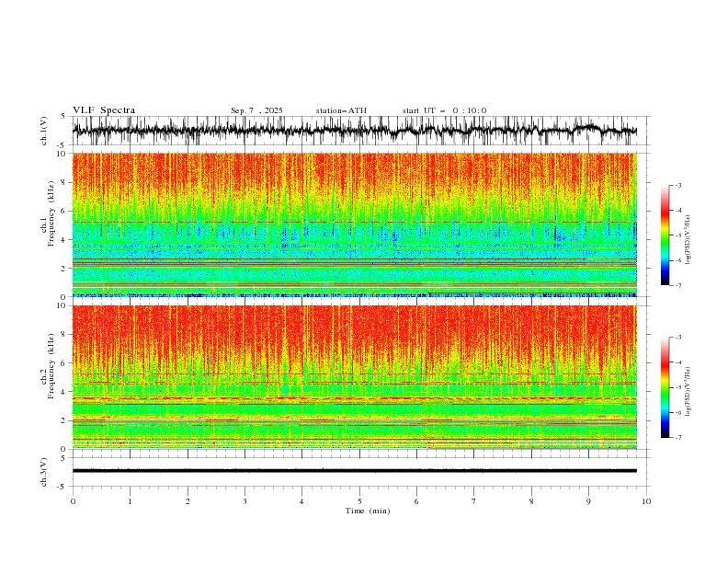
Task: Click the ch.2 PSD color scale bar
Action: (665, 387)
